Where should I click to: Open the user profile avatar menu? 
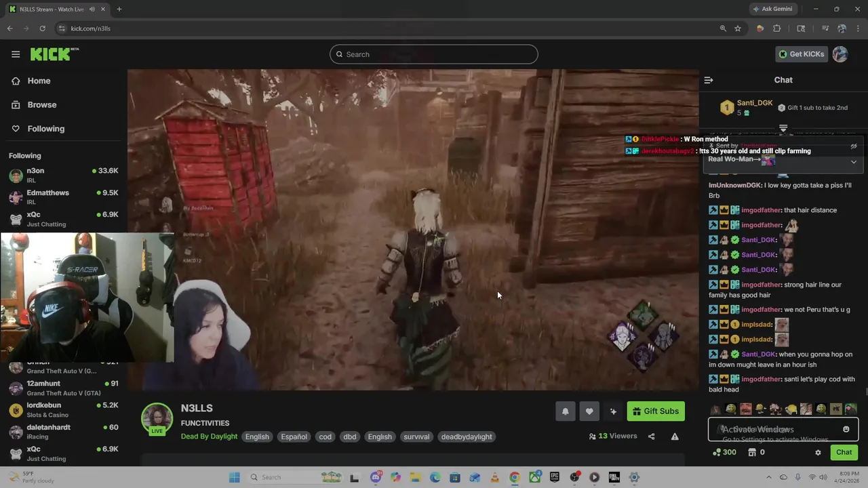click(x=840, y=54)
